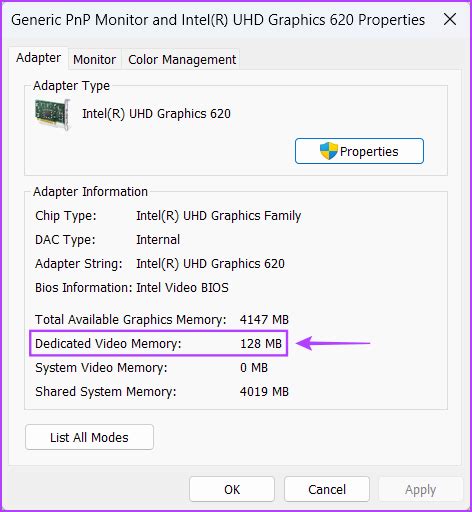Open adapter Properties button
The height and width of the screenshot is (512, 472).
pos(359,151)
